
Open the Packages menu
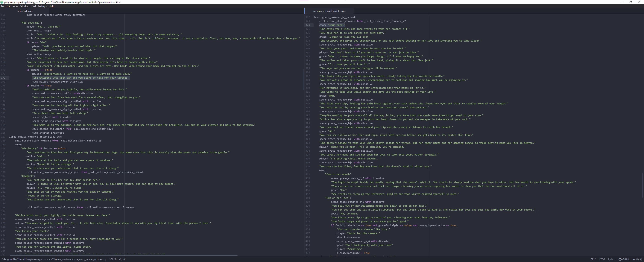42,6
